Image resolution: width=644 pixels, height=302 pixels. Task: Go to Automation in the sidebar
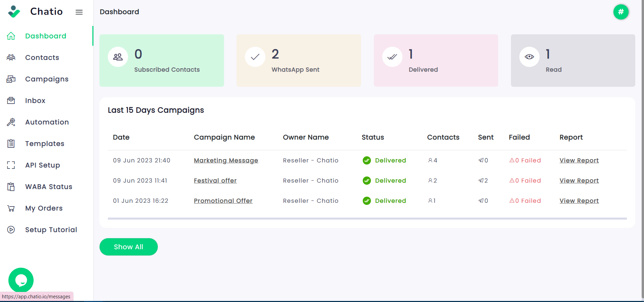tap(47, 122)
